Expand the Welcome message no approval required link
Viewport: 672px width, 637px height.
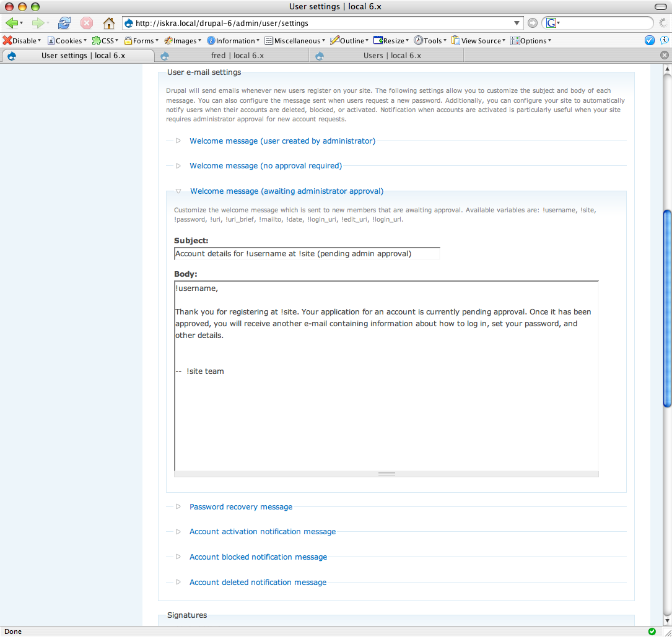[x=266, y=165]
